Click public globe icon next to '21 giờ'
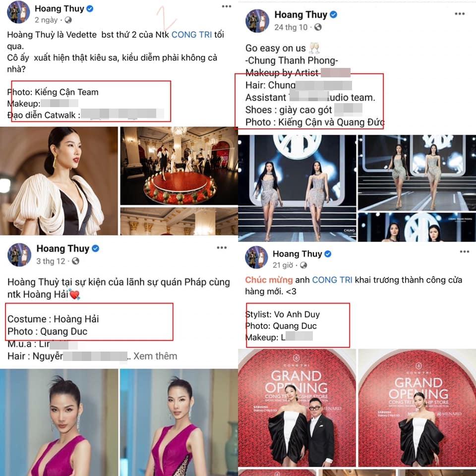Image resolution: width=476 pixels, height=476 pixels. pyautogui.click(x=303, y=265)
